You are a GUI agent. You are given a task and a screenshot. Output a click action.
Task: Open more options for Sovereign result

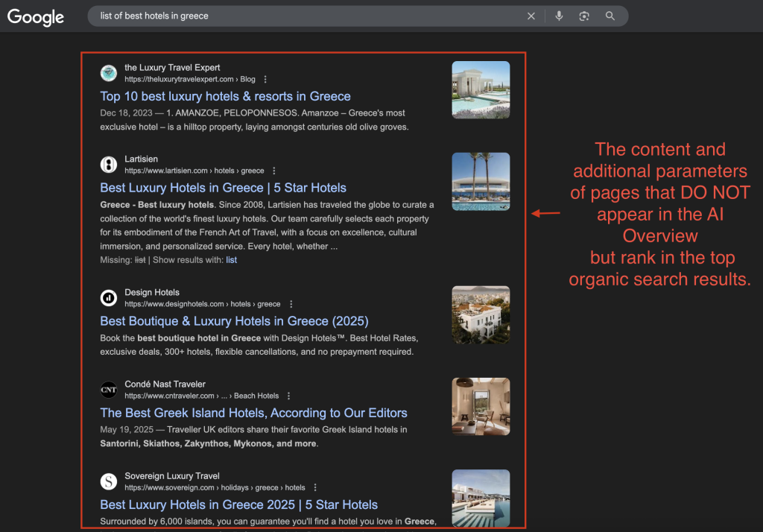click(315, 487)
